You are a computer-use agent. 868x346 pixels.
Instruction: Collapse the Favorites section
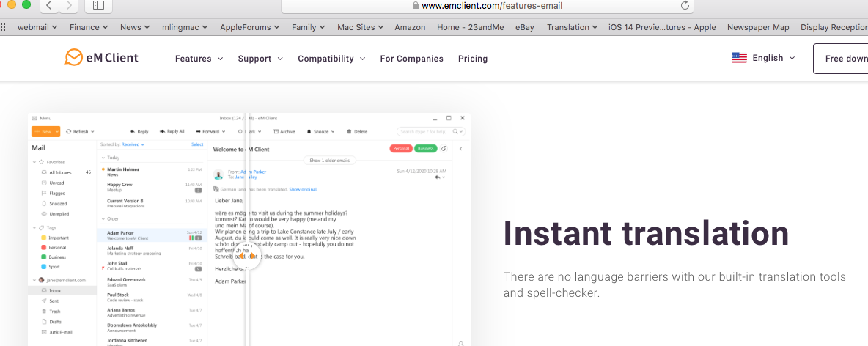[x=34, y=162]
